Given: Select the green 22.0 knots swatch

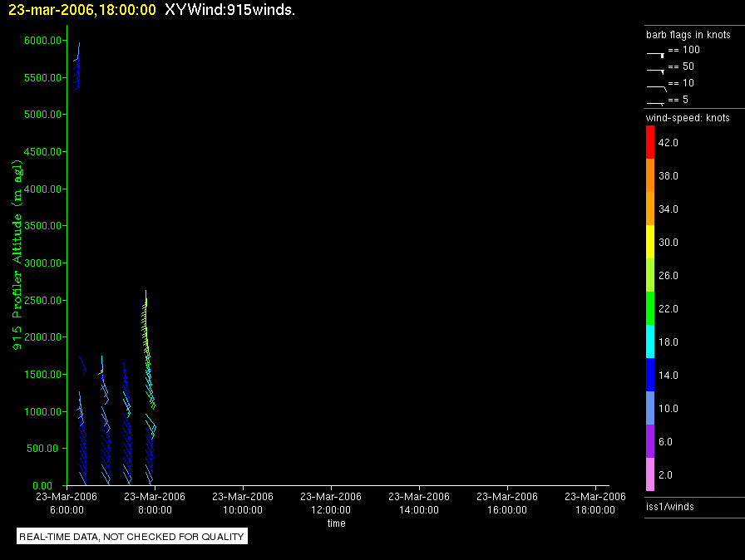Looking at the screenshot, I should pos(650,308).
